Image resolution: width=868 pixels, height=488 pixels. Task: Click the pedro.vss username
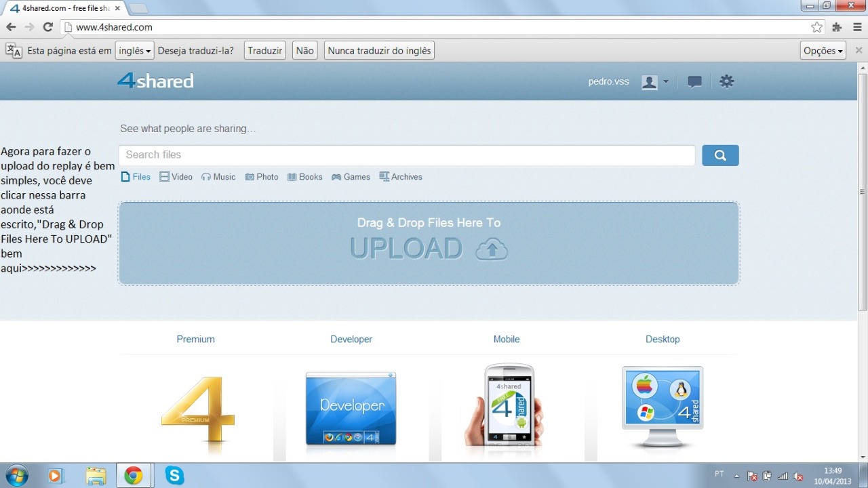pyautogui.click(x=608, y=81)
